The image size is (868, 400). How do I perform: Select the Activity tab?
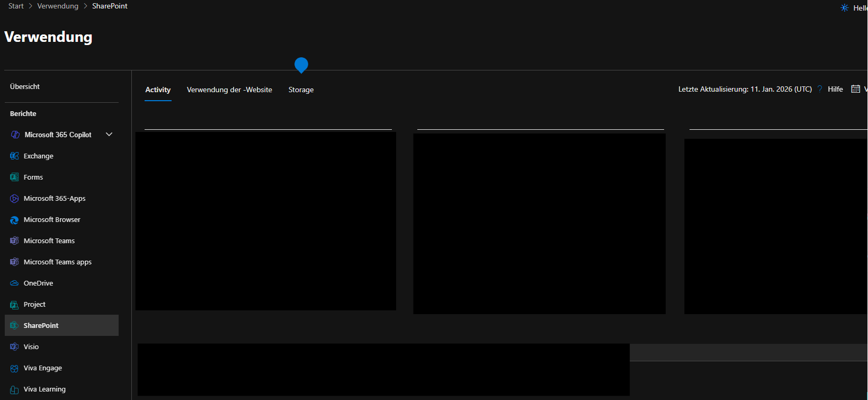click(158, 90)
